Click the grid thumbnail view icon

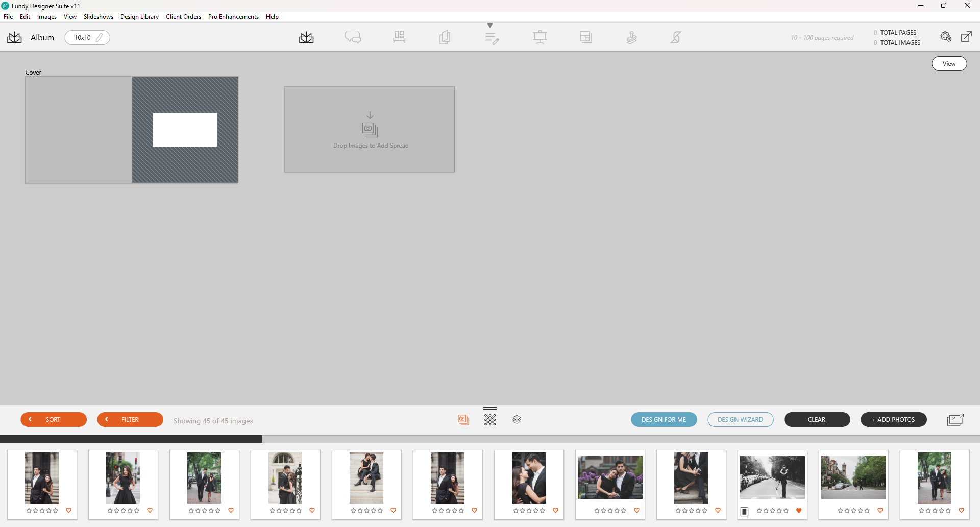[x=490, y=420]
